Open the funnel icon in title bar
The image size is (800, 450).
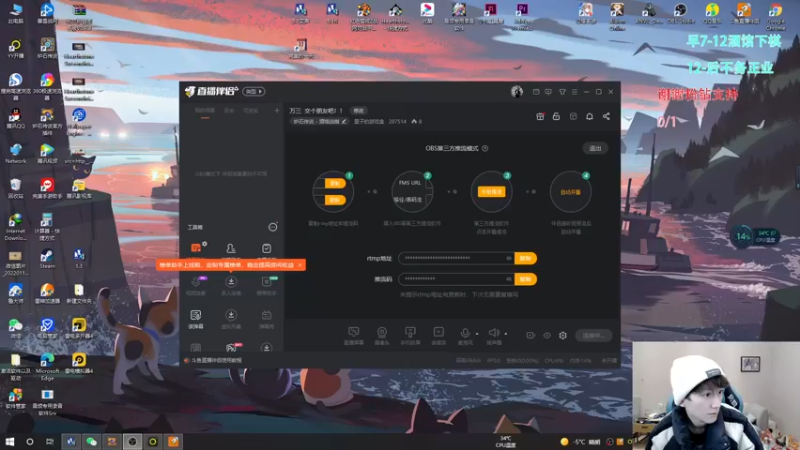(562, 92)
